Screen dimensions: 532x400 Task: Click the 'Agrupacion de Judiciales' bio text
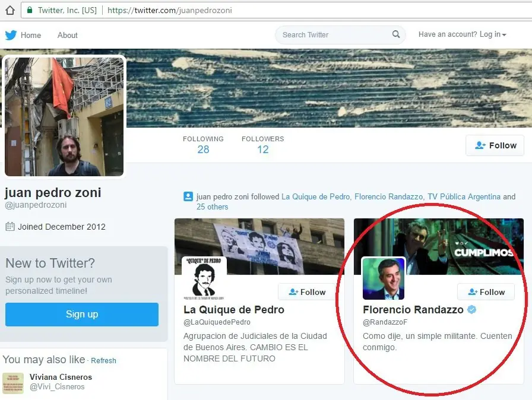255,347
